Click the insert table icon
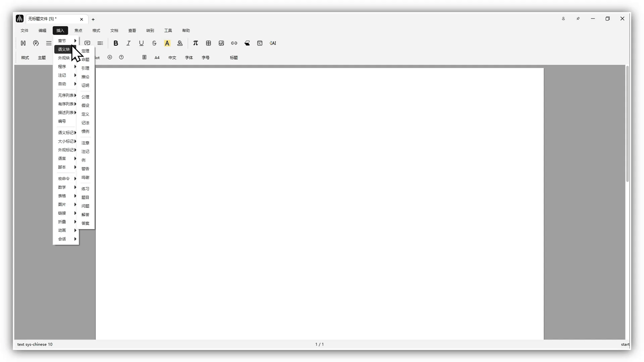 (208, 43)
